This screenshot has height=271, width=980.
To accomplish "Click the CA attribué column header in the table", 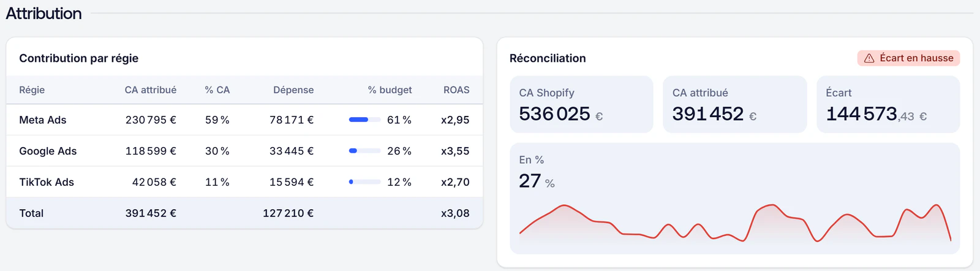I will click(x=151, y=90).
